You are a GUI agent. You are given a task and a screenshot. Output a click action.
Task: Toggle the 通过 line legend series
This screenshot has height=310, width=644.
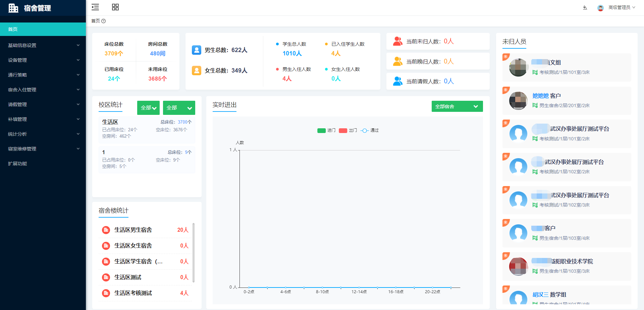pos(365,130)
